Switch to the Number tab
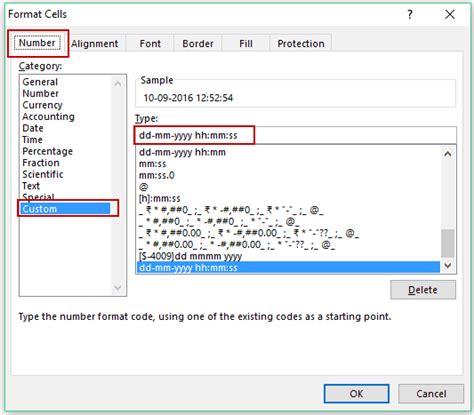The width and height of the screenshot is (474, 415). click(37, 43)
